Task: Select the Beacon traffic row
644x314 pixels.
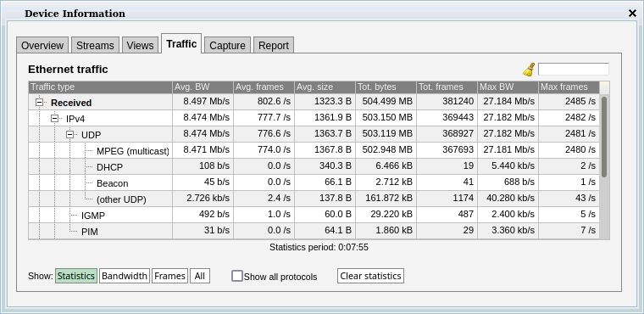Action: pyautogui.click(x=314, y=182)
